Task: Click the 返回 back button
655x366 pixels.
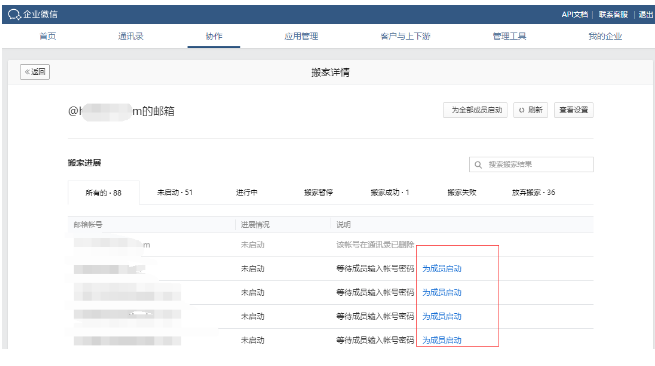Action: (35, 72)
